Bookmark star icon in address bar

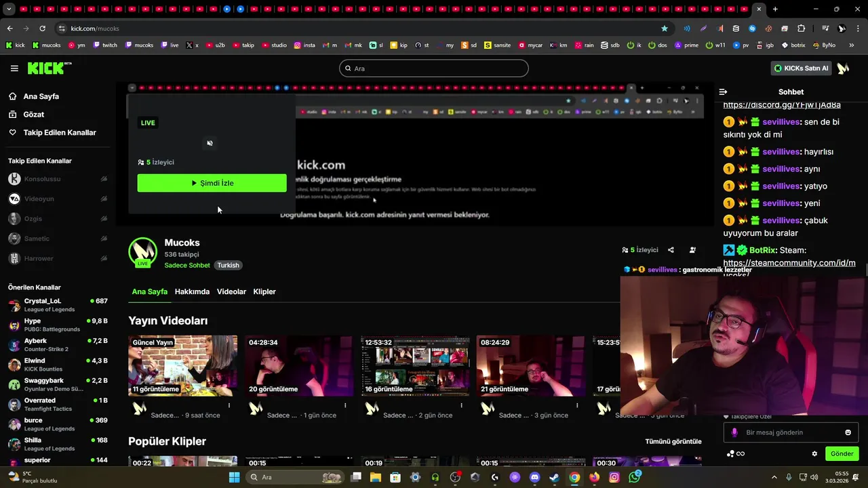click(665, 28)
